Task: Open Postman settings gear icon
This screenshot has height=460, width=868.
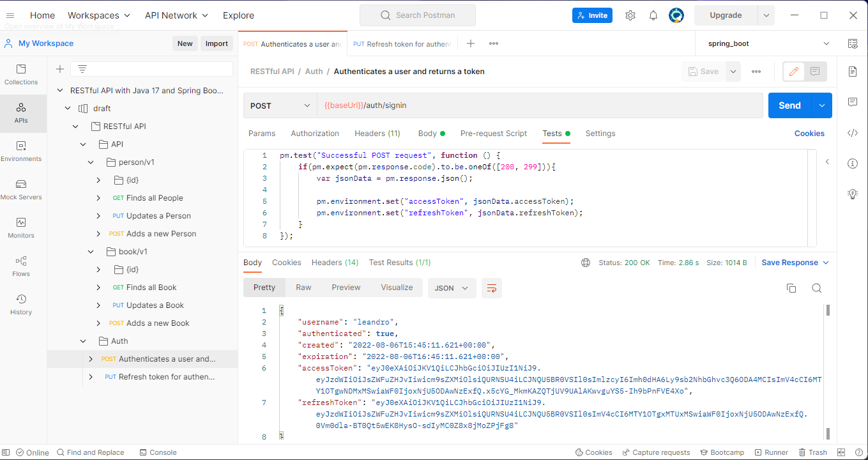Action: click(x=630, y=15)
